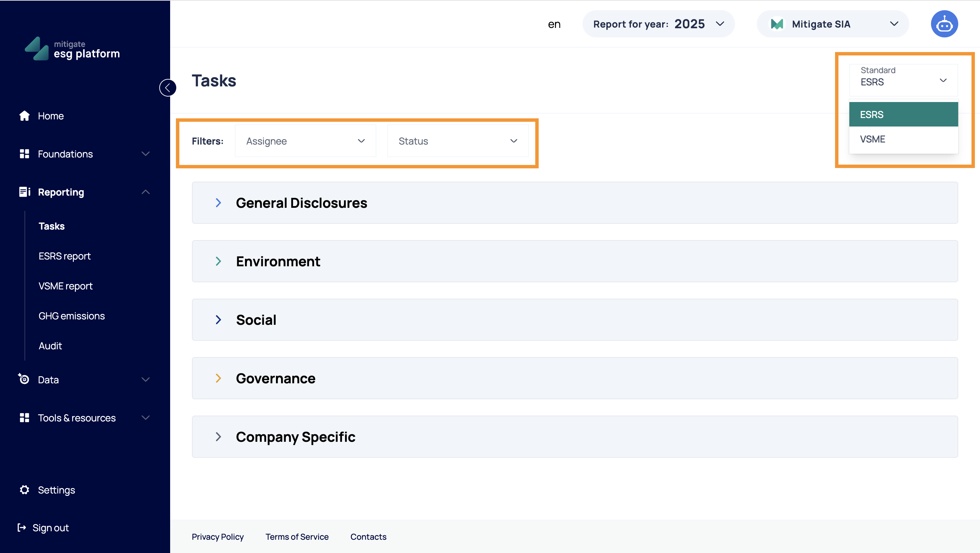Click the Reporting document icon

click(x=25, y=192)
